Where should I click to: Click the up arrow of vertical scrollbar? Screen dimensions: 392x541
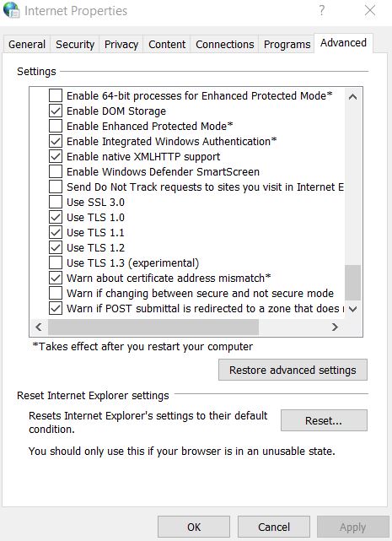352,96
